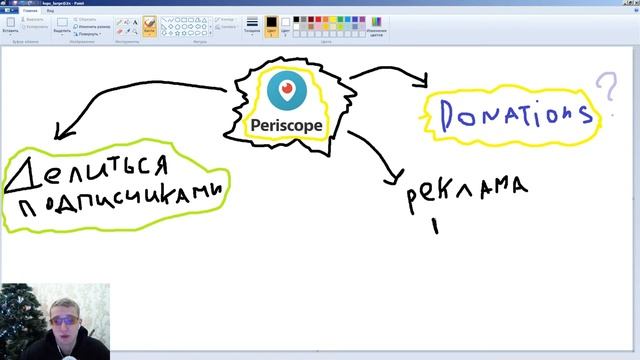Pick the orange palette color
Image resolution: width=640 pixels, height=360 pixels.
326,19
